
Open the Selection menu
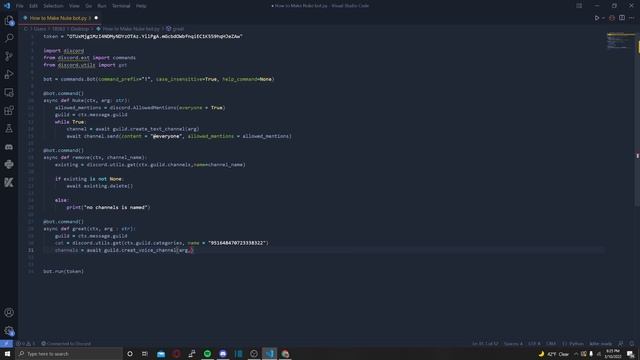point(53,6)
